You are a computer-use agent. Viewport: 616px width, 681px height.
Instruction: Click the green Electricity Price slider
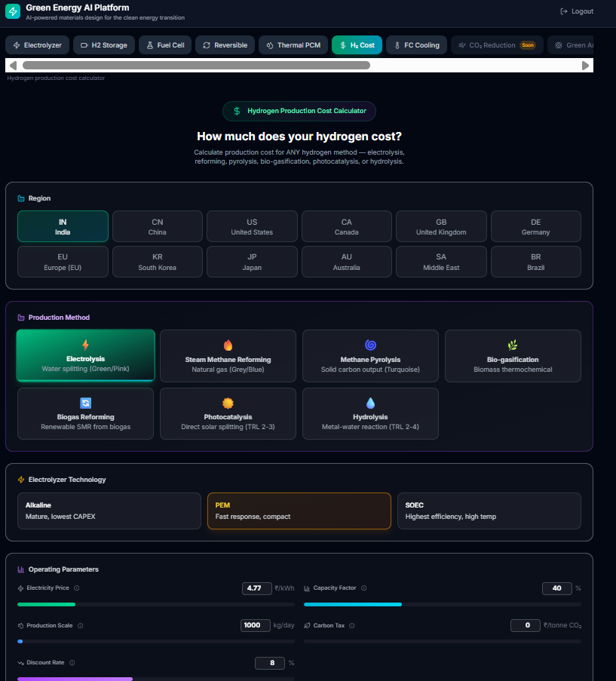[x=156, y=604]
